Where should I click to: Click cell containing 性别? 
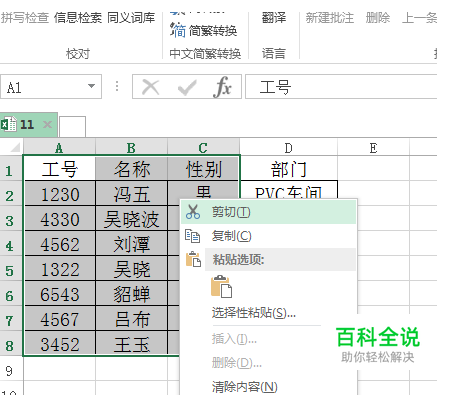203,168
